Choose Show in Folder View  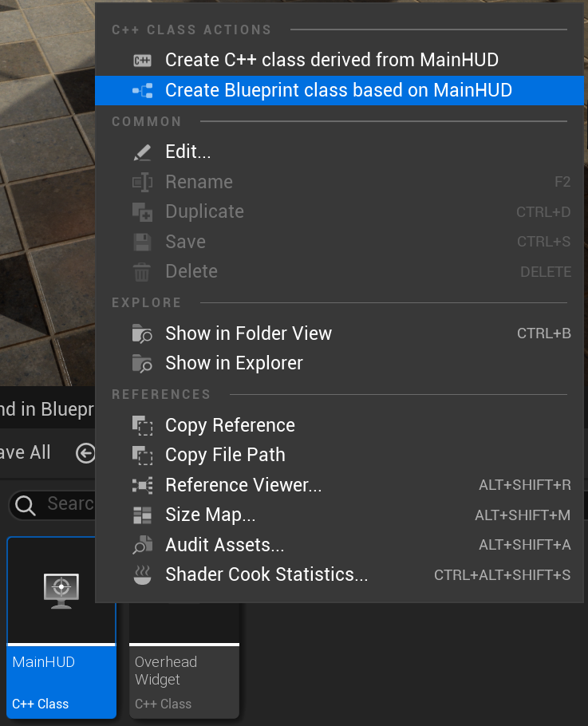click(x=339, y=333)
